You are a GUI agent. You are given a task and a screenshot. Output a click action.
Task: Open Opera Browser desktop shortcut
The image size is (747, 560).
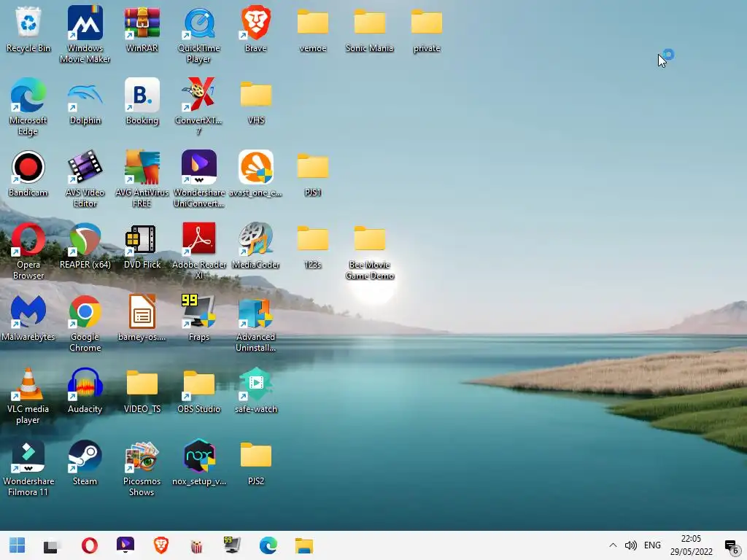(x=28, y=252)
